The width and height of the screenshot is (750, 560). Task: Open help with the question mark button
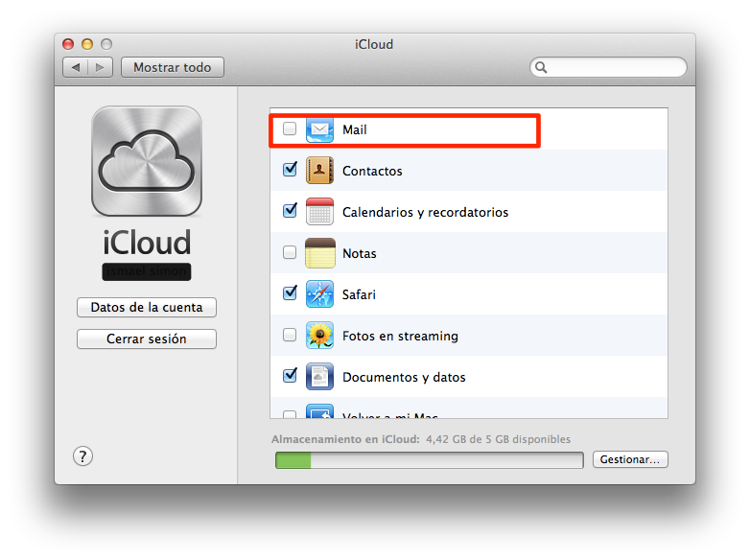pyautogui.click(x=82, y=456)
